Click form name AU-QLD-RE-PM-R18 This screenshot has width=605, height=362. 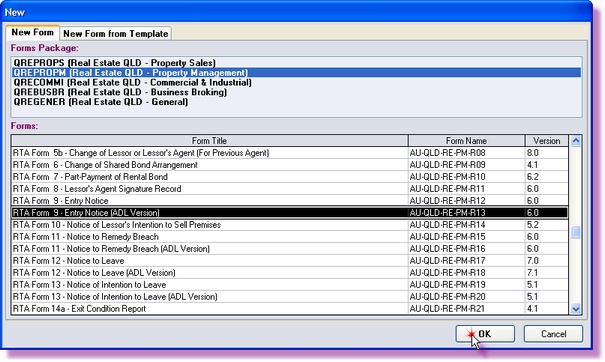tap(447, 272)
